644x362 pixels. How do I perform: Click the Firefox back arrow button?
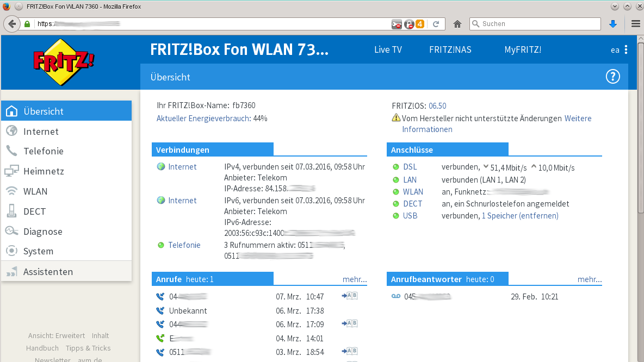pyautogui.click(x=12, y=24)
